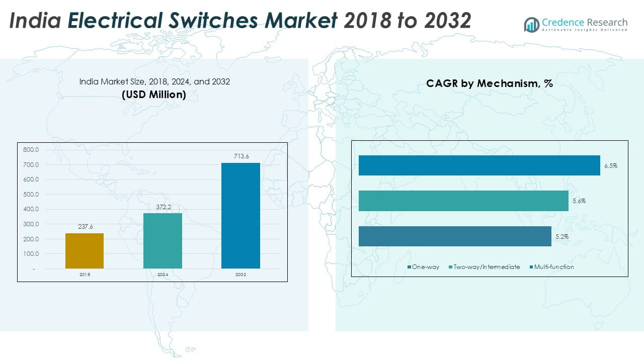Viewport: 644px width, 362px height.
Task: Click the 'India Electrical Switches Market' main heading
Action: [201, 21]
